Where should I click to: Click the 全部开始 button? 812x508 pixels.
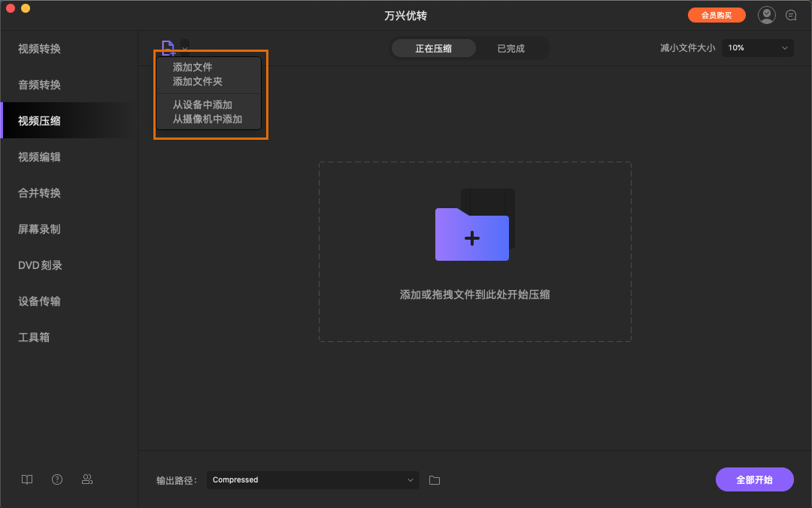pyautogui.click(x=754, y=479)
